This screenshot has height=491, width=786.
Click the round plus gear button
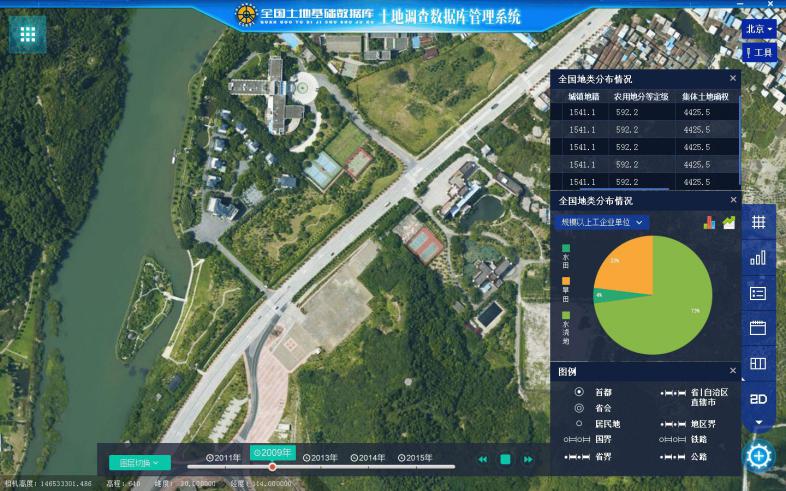[760, 456]
